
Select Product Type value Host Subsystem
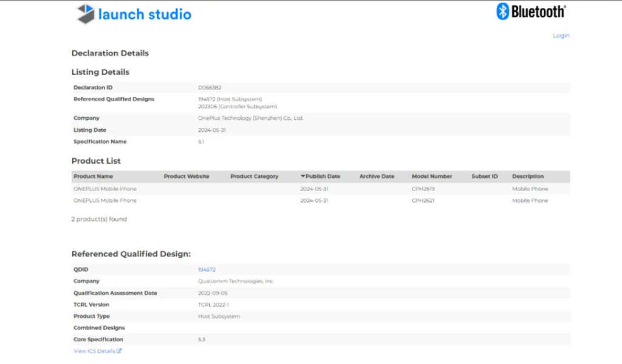pyautogui.click(x=219, y=317)
